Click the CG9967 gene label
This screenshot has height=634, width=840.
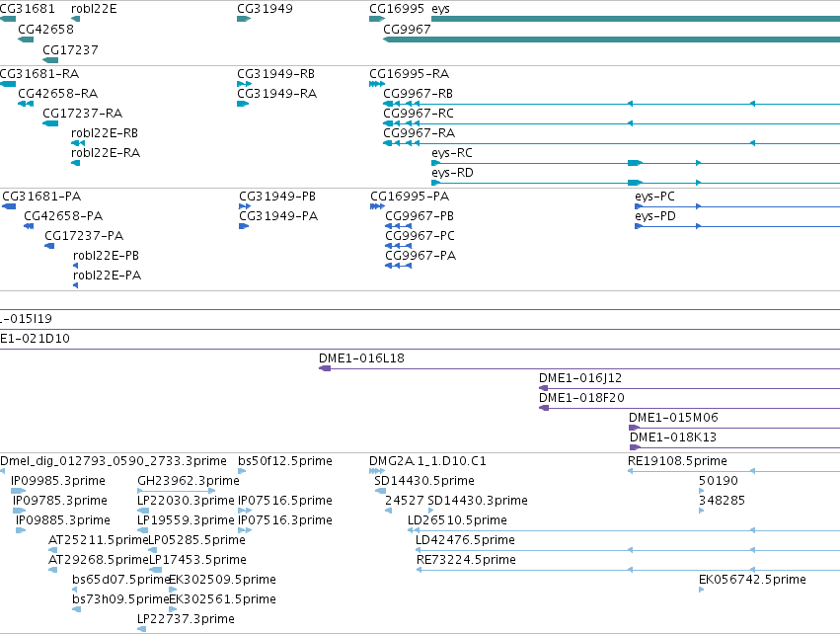pyautogui.click(x=407, y=29)
